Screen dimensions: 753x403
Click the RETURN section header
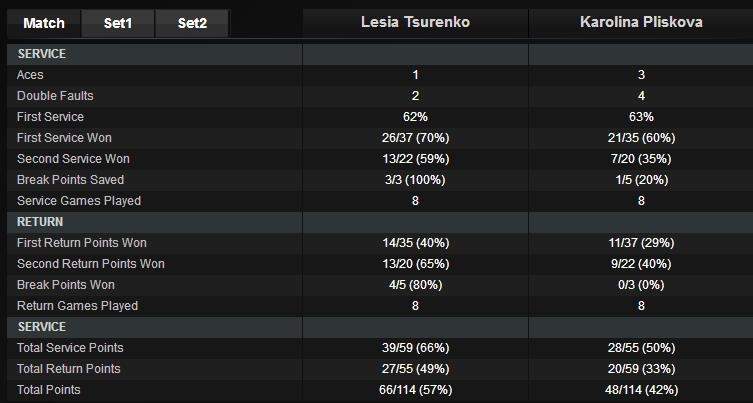(x=40, y=222)
